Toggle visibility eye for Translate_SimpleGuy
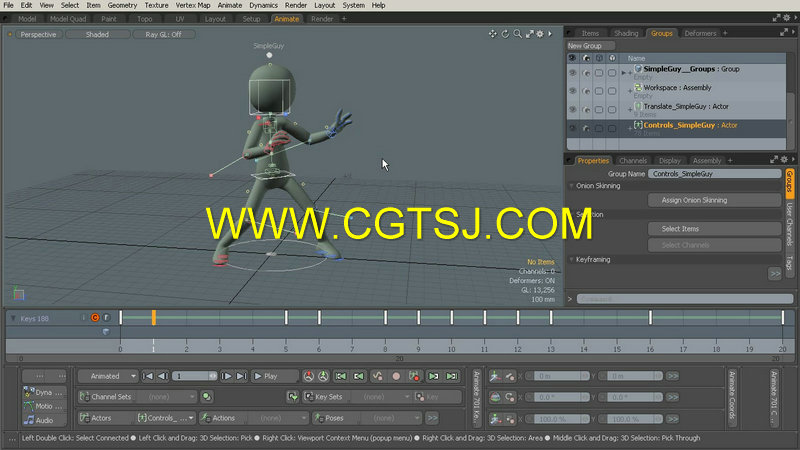 pyautogui.click(x=572, y=110)
